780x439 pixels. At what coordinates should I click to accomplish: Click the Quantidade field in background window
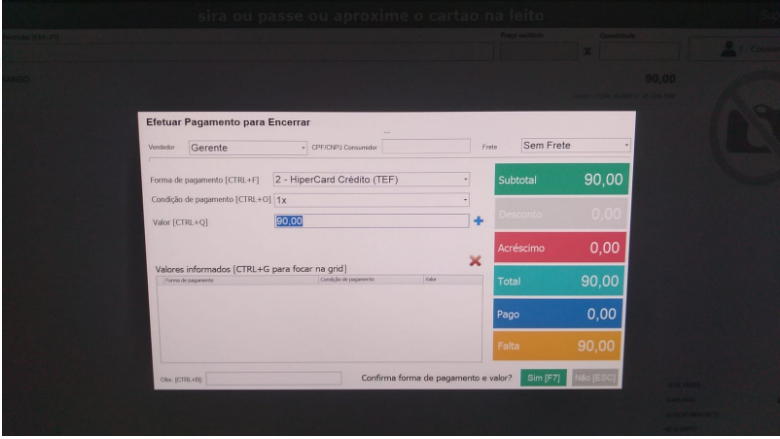point(639,51)
